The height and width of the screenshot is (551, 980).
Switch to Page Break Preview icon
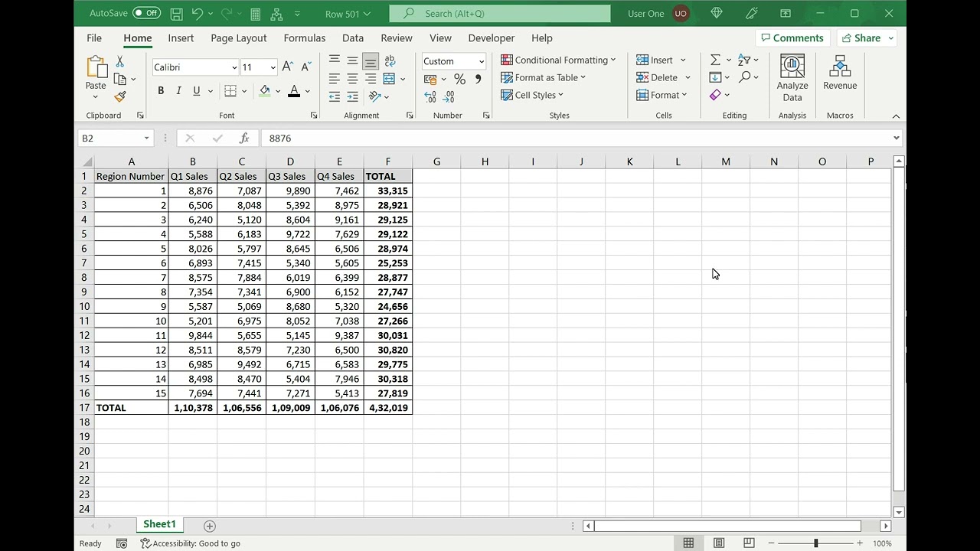pyautogui.click(x=749, y=543)
